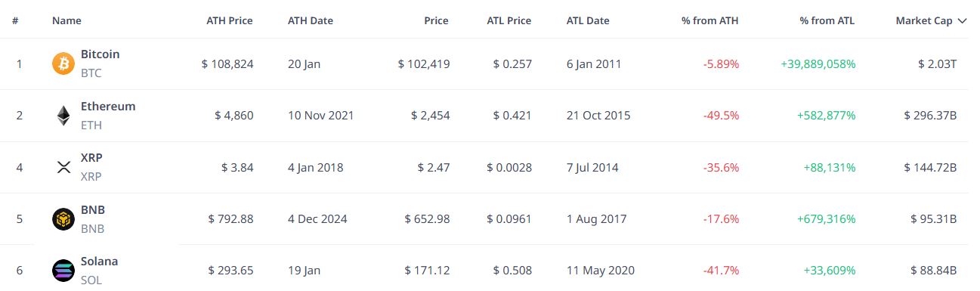Open the Solana coin page link
This screenshot has width=980, height=291.
click(99, 262)
